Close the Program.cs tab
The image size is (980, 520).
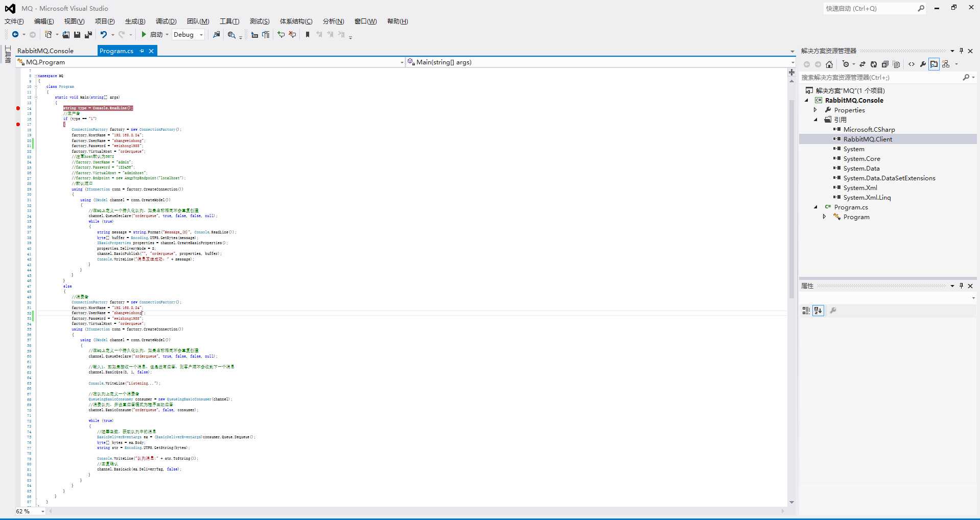coord(151,51)
